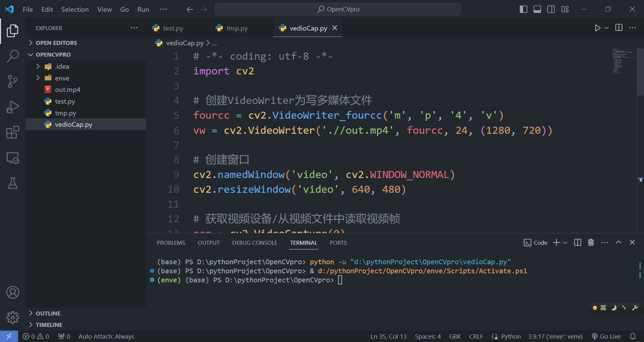Go forward with the right arrow
This screenshot has height=342, width=644.
(x=204, y=9)
